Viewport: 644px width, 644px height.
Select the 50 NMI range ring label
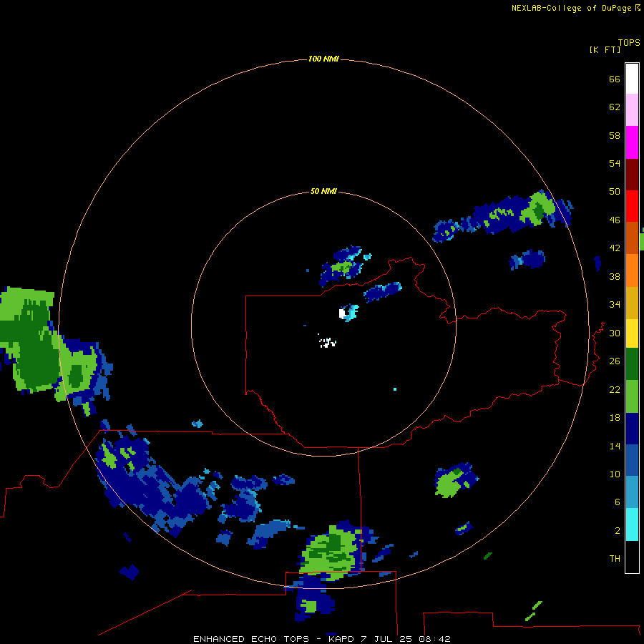pos(323,191)
